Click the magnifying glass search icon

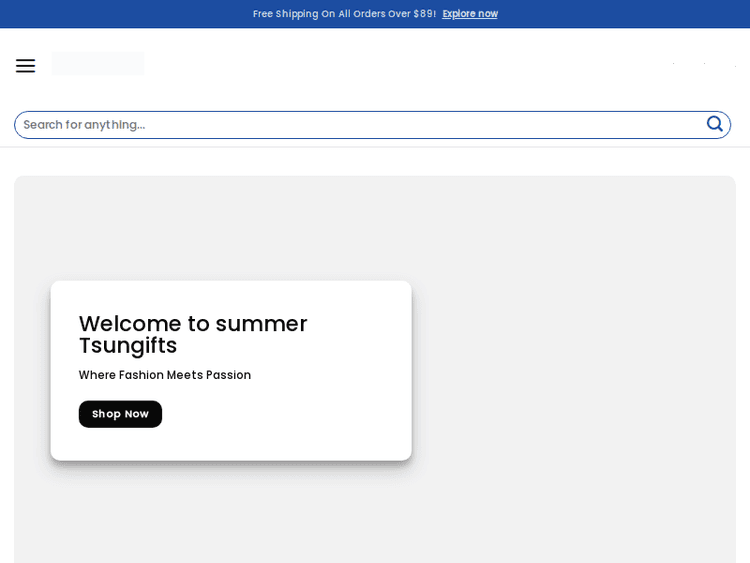[x=714, y=124]
